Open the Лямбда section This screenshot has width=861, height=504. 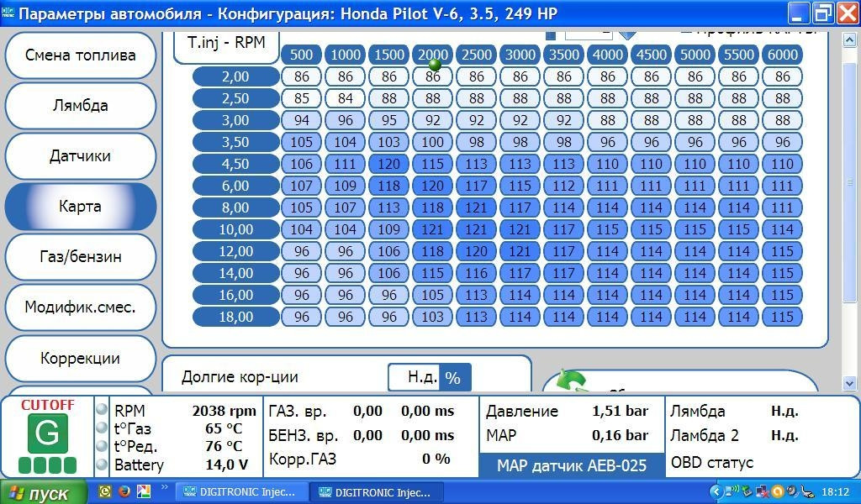coord(80,105)
